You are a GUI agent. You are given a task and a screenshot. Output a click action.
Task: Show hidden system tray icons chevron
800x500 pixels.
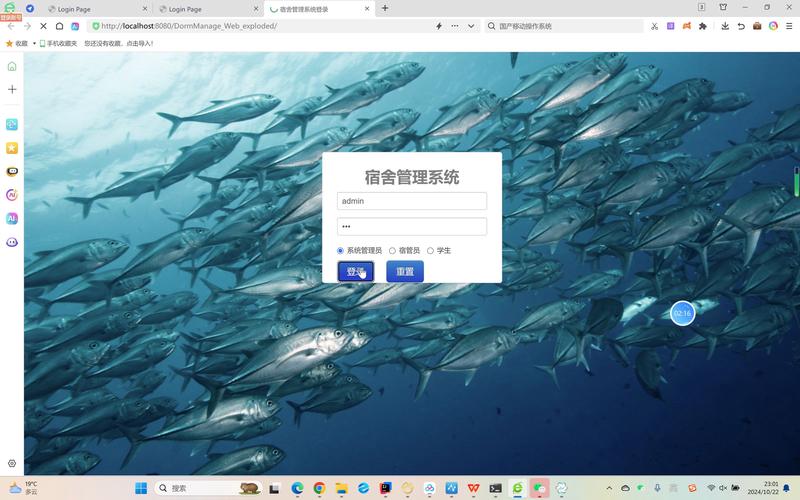click(607, 488)
